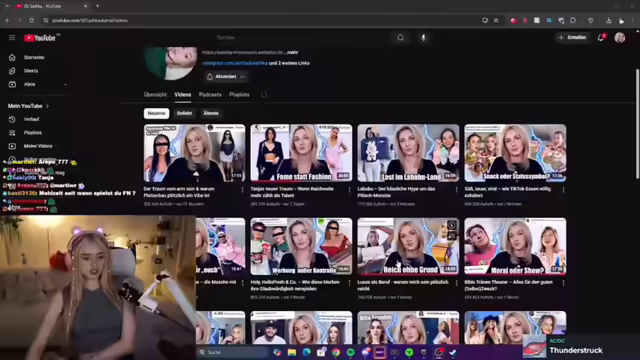
Task: Switch to the Podcasts tab
Action: pyautogui.click(x=210, y=95)
